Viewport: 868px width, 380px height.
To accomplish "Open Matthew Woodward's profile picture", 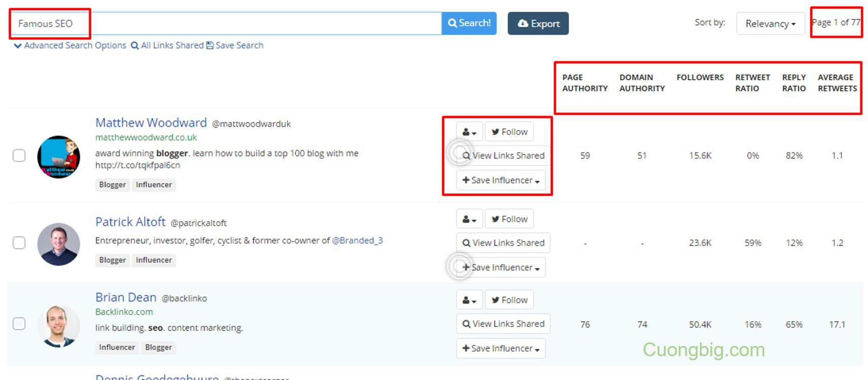I will pos(59,157).
